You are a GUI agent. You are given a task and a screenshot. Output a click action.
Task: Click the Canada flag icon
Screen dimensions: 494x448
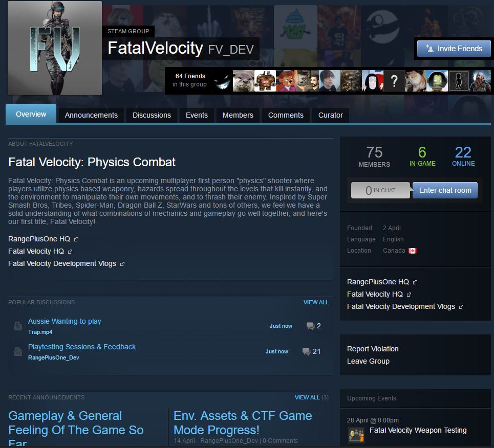[413, 251]
